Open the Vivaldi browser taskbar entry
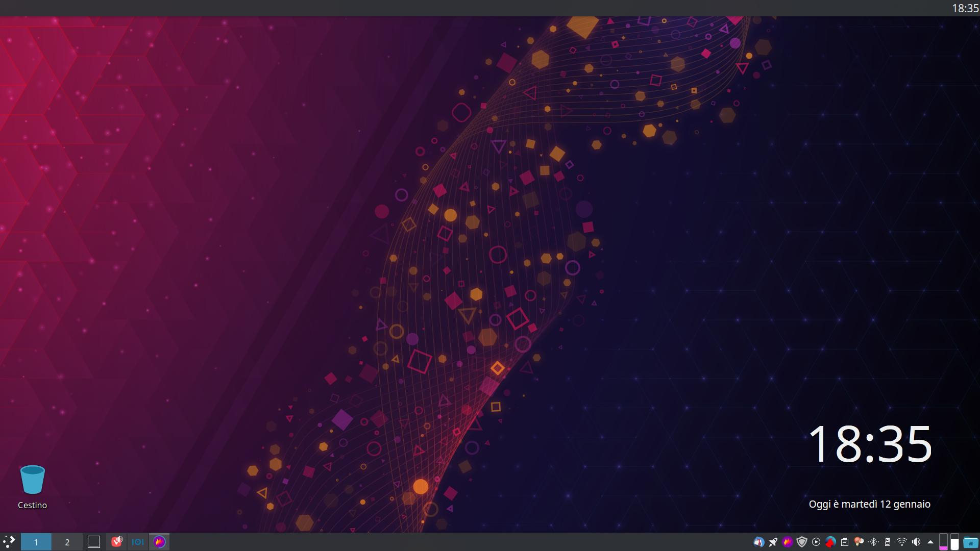This screenshot has width=980, height=551. 117,542
